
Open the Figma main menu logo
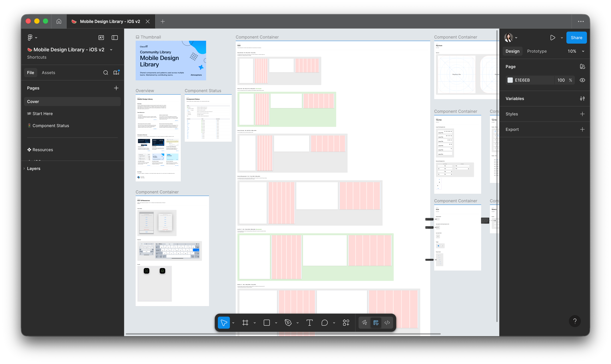30,38
